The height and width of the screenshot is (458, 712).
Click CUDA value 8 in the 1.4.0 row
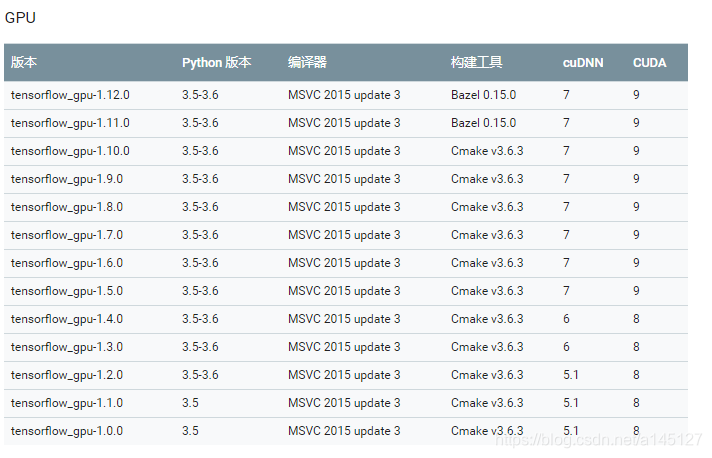636,319
